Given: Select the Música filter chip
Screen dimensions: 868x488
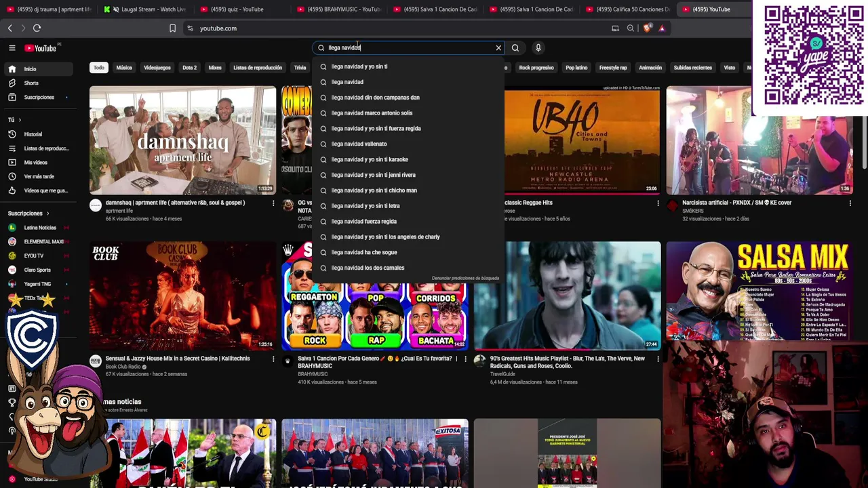Looking at the screenshot, I should click(x=124, y=68).
